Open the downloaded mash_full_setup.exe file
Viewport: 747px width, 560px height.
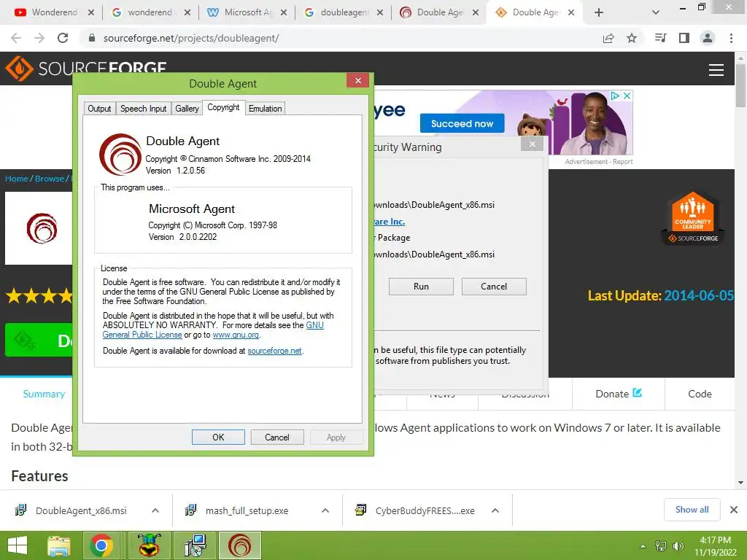tap(247, 510)
